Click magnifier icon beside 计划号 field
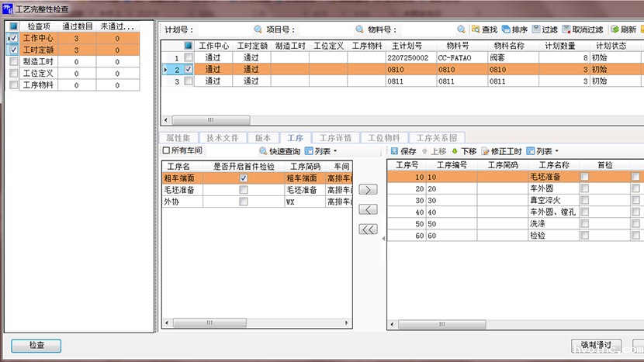This screenshot has height=362, width=644. (x=258, y=29)
